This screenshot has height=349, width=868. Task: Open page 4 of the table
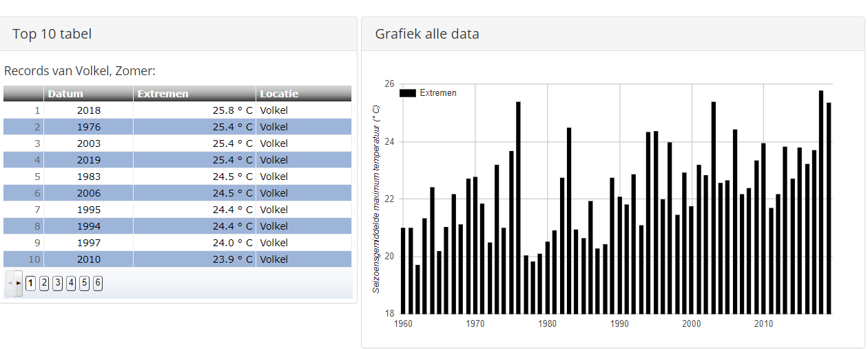pos(71,283)
